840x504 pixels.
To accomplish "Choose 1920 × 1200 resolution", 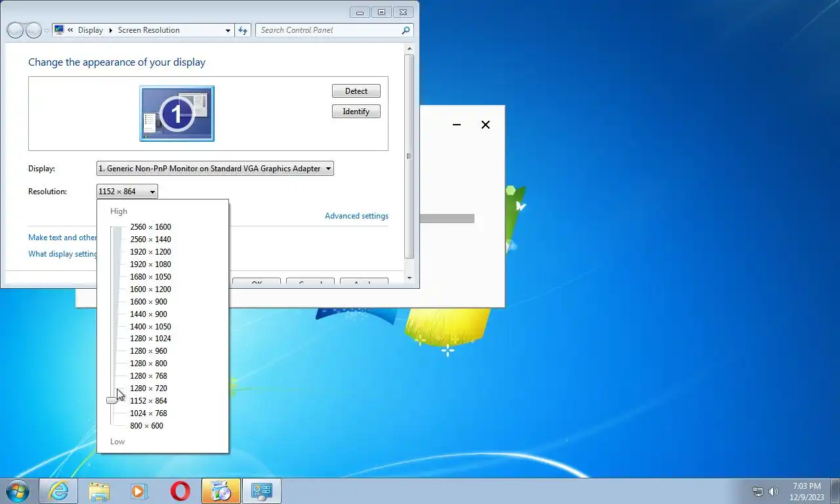I will [x=150, y=252].
